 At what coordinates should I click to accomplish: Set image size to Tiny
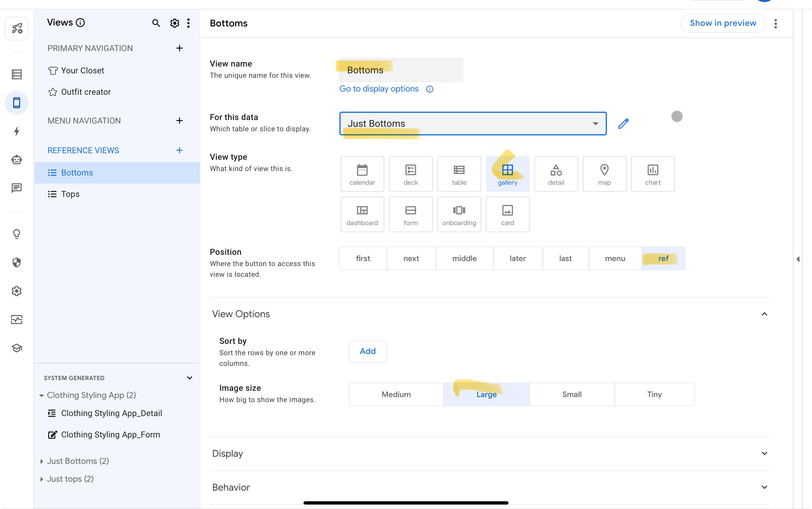[654, 394]
